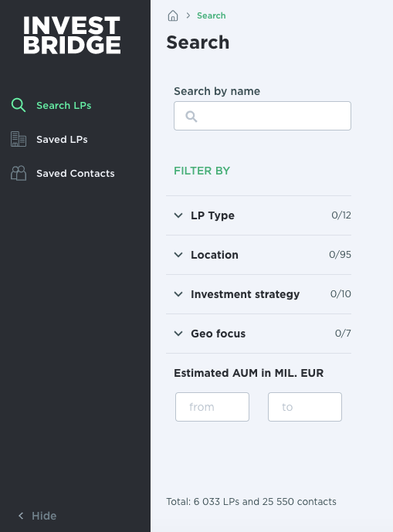
Task: Open the Saved Contacts menu item
Action: [x=76, y=174]
